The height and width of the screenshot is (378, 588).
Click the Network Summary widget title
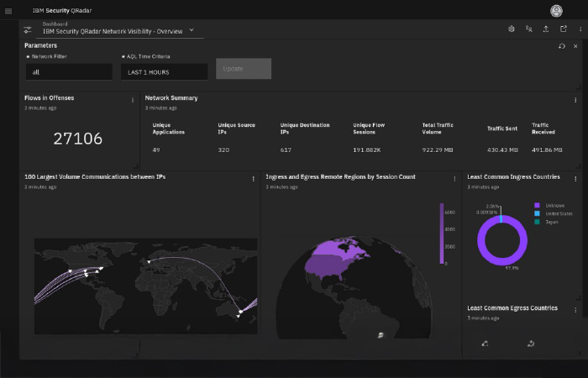point(171,98)
